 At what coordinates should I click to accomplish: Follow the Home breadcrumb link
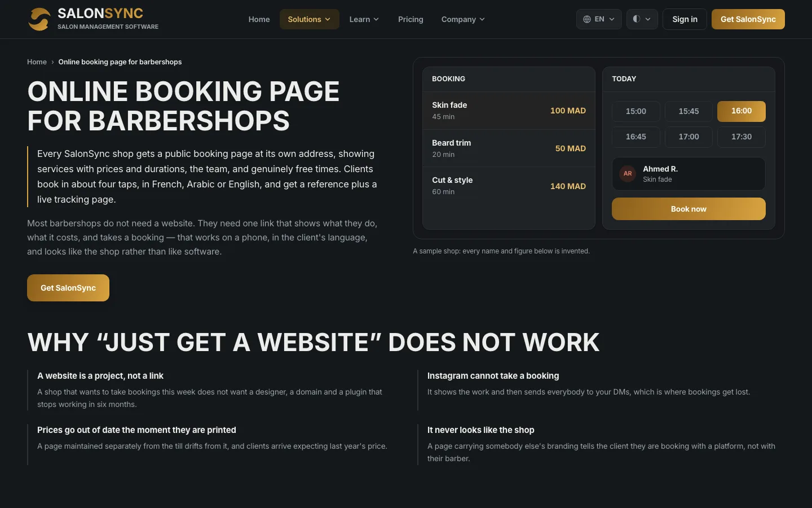37,62
